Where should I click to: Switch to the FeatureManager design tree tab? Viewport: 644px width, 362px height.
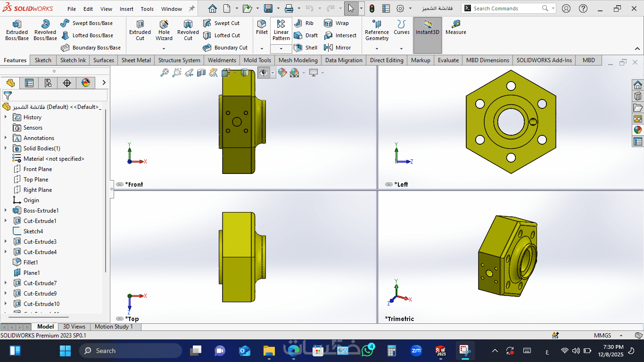point(10,83)
